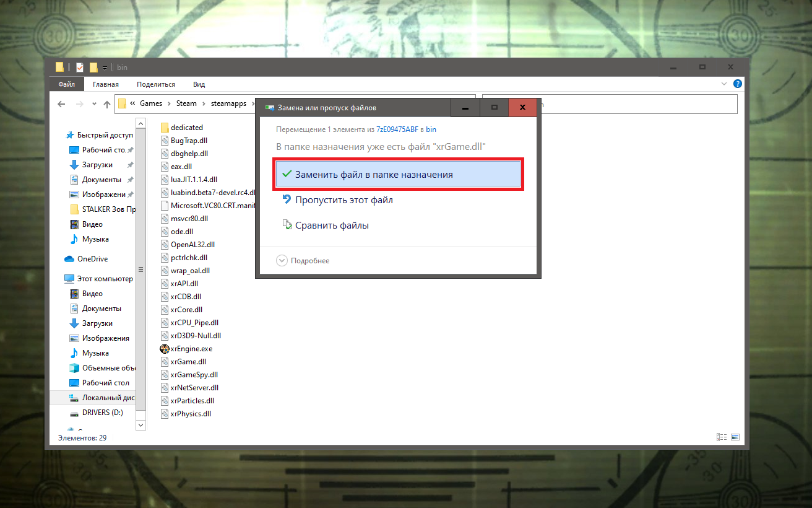This screenshot has height=508, width=812.
Task: Open Quick Access Toolbar customize dropdown
Action: [x=105, y=68]
